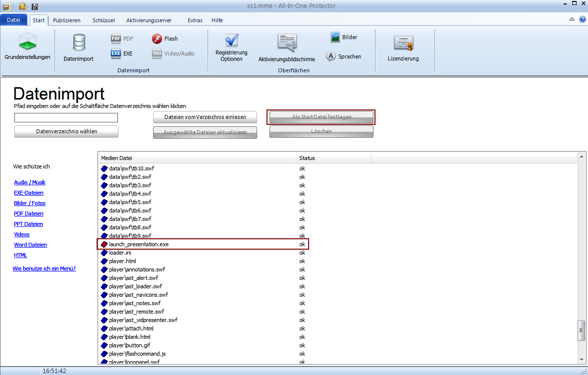Viewport: 588px width, 375px height.
Task: Open Registrierung Optionen
Action: tap(231, 48)
